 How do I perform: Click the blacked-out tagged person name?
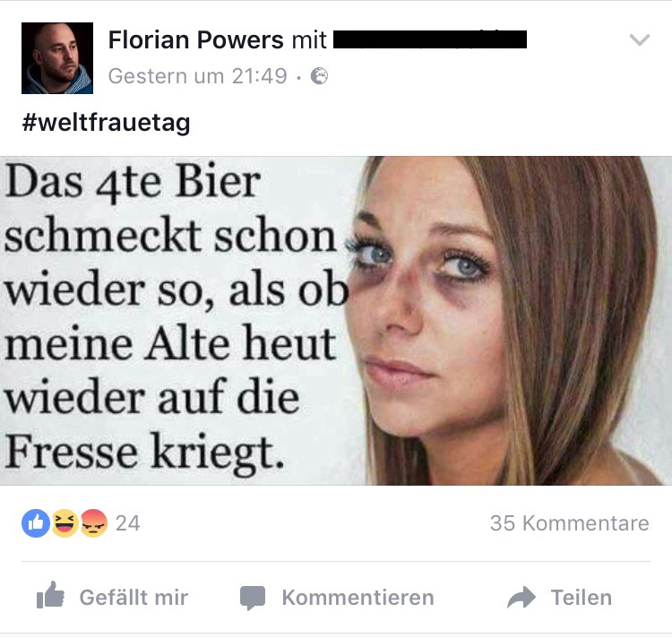430,39
